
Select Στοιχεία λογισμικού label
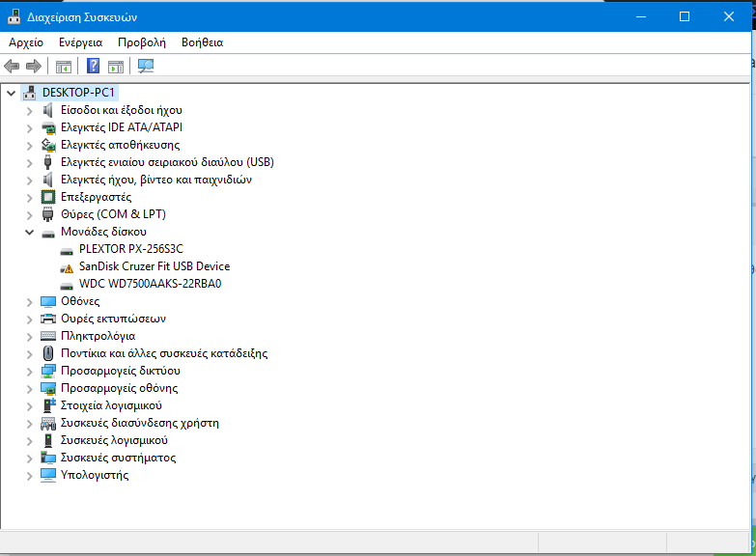click(x=111, y=405)
